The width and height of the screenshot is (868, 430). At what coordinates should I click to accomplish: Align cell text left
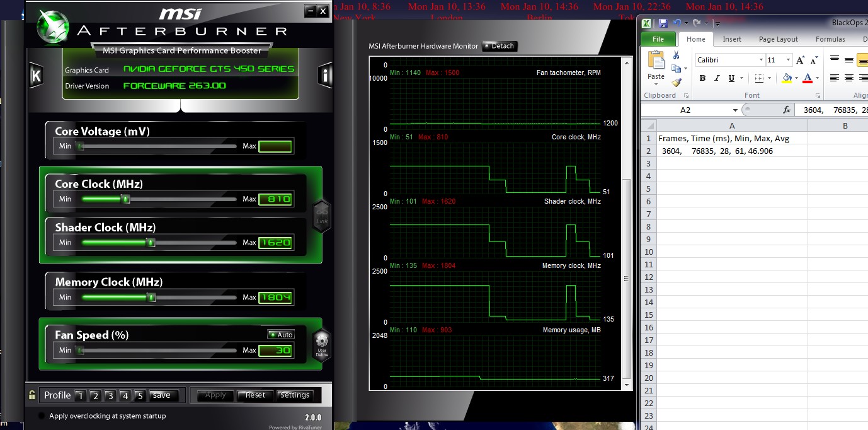(x=835, y=78)
